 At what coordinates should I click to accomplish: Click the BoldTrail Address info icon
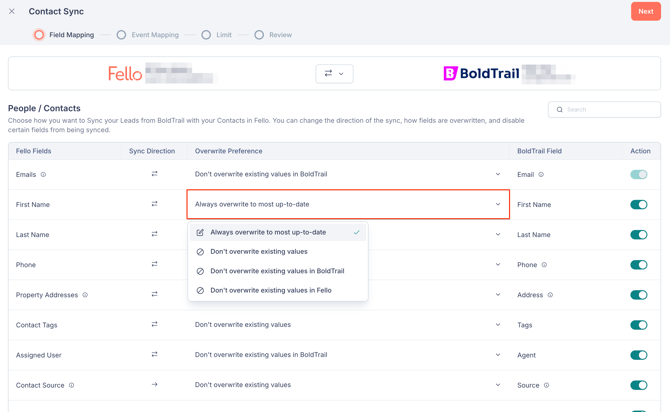pyautogui.click(x=550, y=295)
